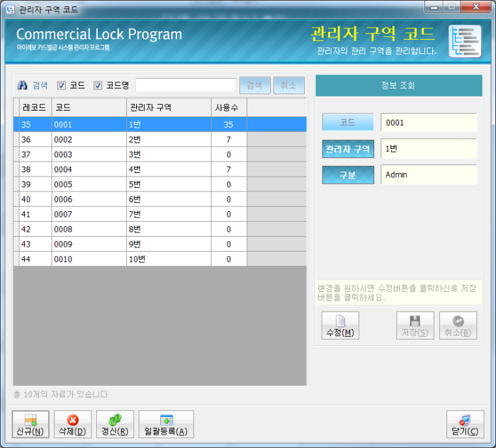Select the row with code 0007
This screenshot has width=496, height=448.
[160, 214]
